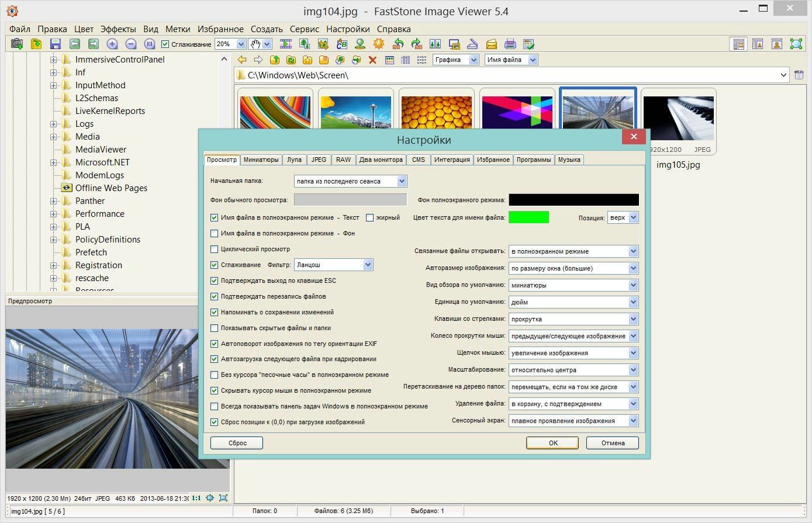Enable the жирный checkbox
Viewport: 812px width, 523px height.
pyautogui.click(x=369, y=217)
